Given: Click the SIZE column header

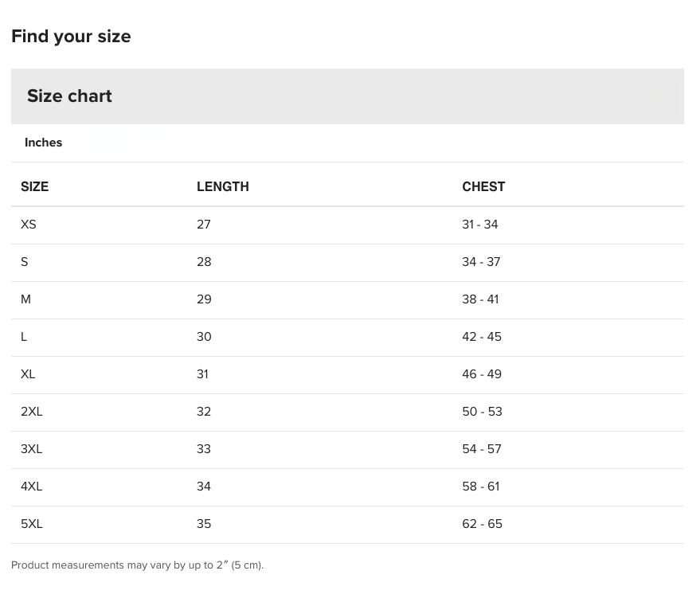Looking at the screenshot, I should [35, 186].
